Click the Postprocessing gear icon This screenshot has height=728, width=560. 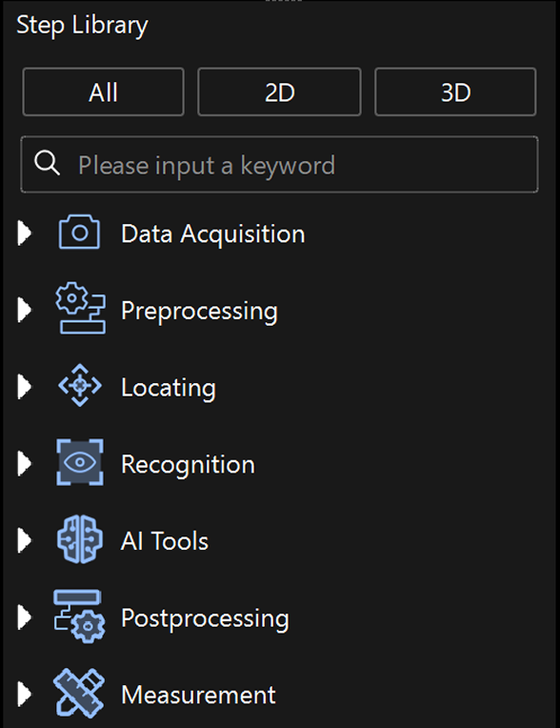pos(80,617)
